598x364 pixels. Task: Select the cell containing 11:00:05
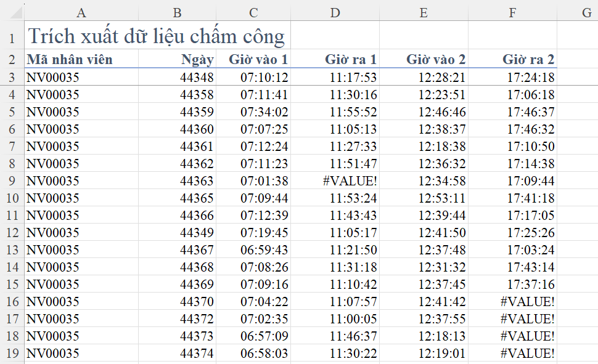coord(353,319)
